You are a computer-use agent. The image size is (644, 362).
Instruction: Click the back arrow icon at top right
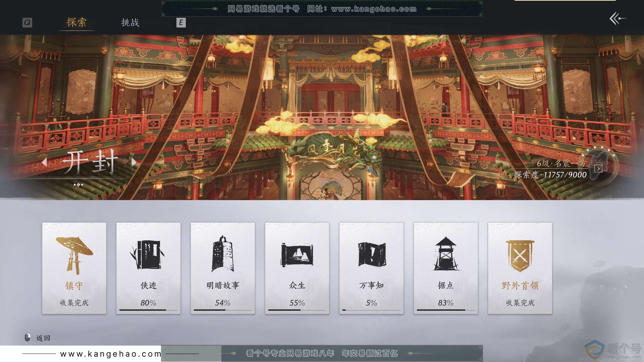click(618, 18)
